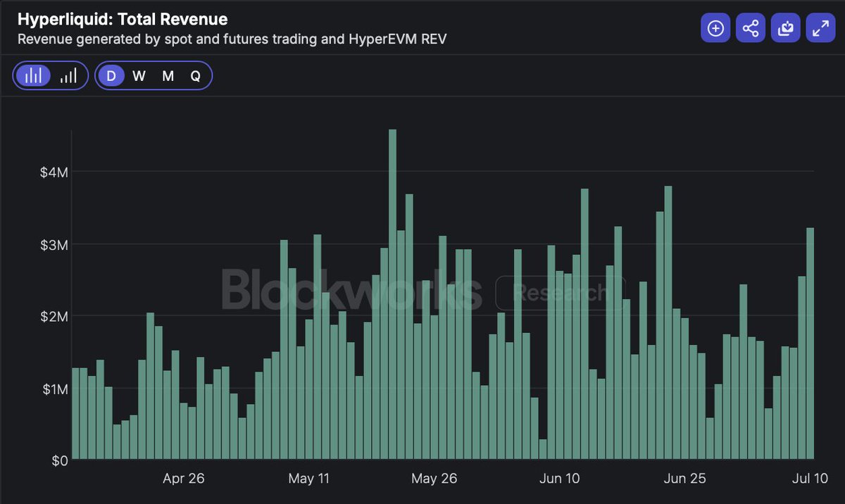
Task: Click the revenue description subtitle text
Action: [x=232, y=39]
